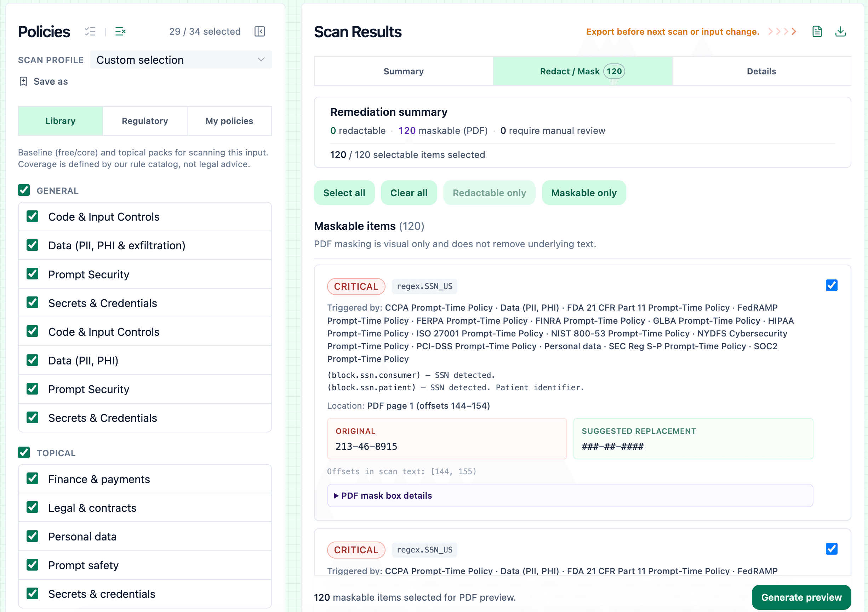Uncheck the TOPICAL group checkbox

point(24,452)
